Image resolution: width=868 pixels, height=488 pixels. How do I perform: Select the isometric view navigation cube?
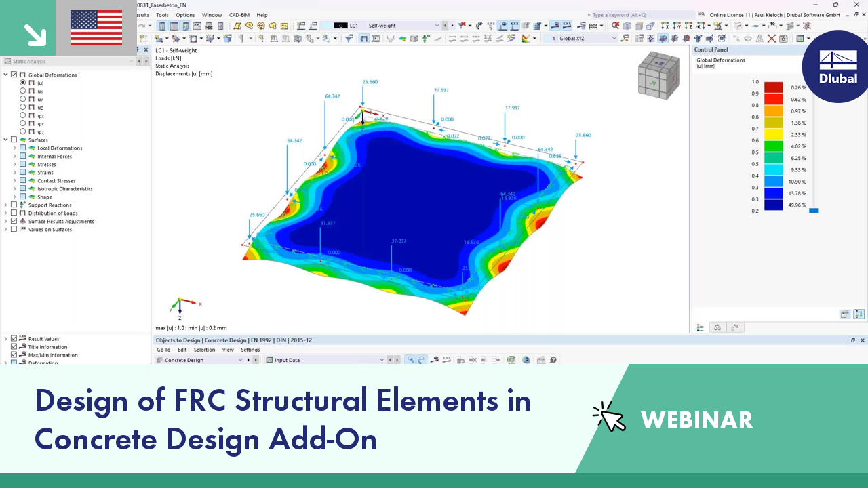tap(659, 75)
